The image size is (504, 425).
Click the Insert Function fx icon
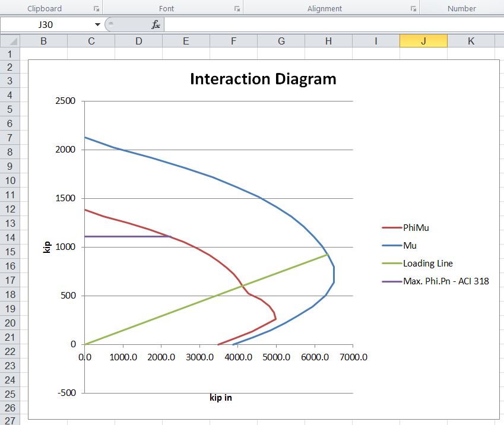click(156, 24)
